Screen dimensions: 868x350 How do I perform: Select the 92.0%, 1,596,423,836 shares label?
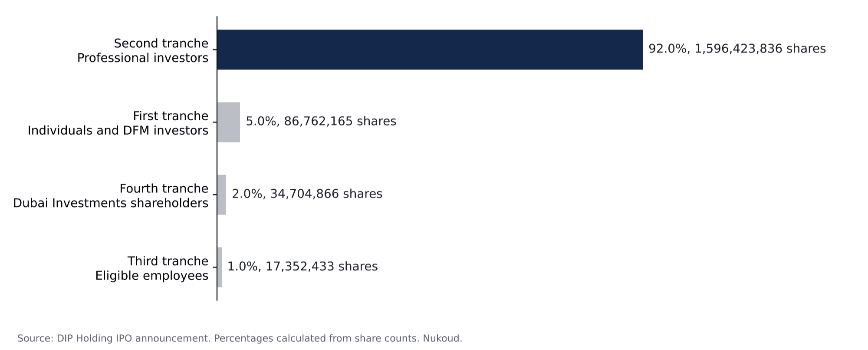[x=737, y=49]
